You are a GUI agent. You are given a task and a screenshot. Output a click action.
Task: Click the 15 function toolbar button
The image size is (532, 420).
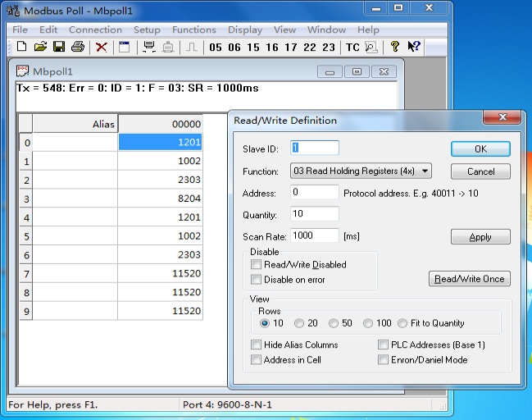pyautogui.click(x=253, y=48)
